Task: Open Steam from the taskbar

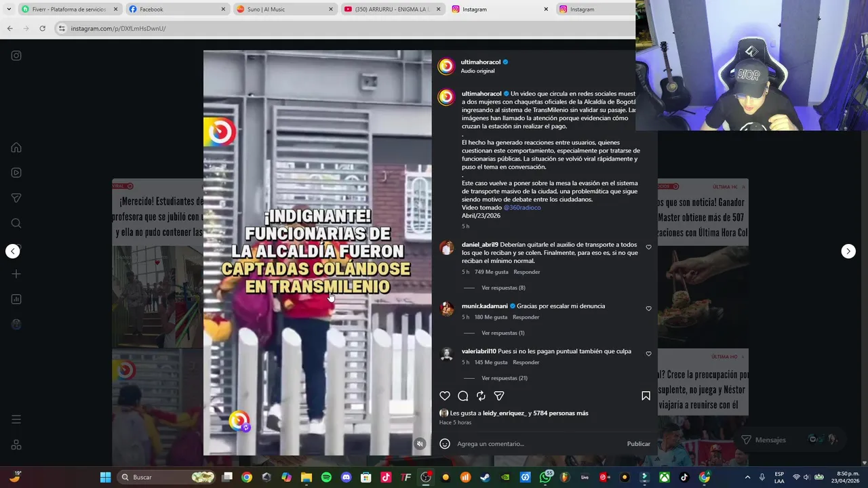Action: point(486,477)
